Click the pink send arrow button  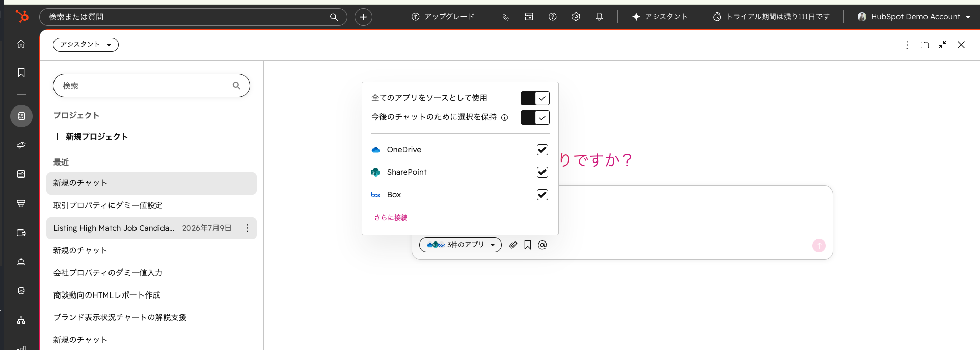coord(819,246)
